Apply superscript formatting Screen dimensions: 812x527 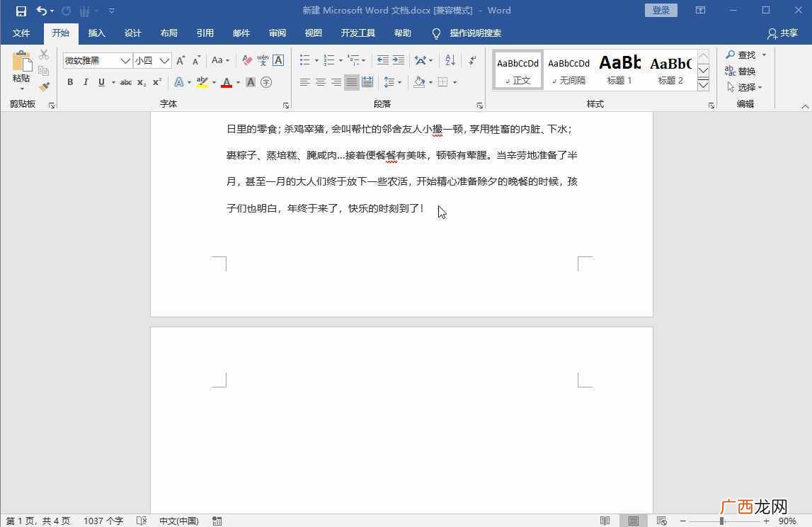(x=157, y=82)
